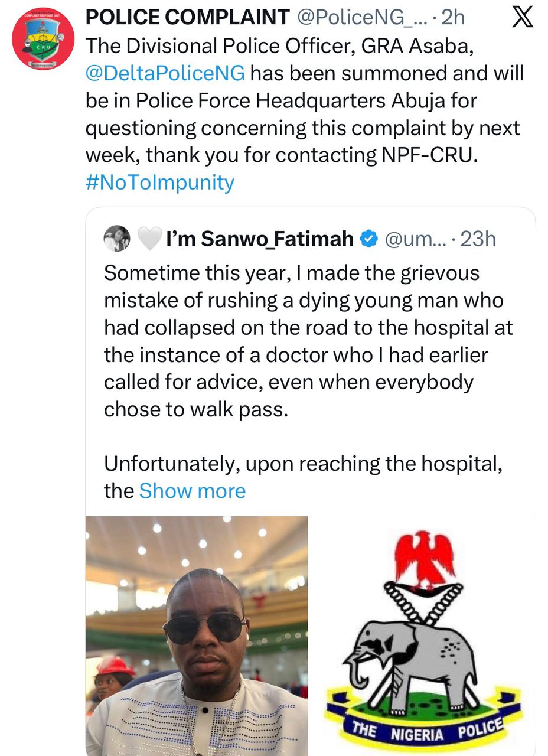Click the X logo icon
Viewport: 548px width, 756px height.
point(521,19)
